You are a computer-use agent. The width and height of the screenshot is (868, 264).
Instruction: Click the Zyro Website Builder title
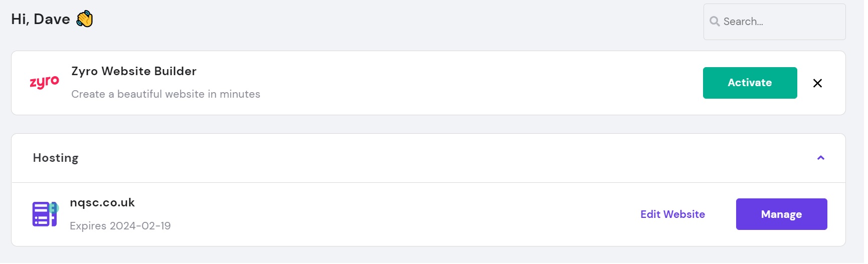tap(134, 71)
